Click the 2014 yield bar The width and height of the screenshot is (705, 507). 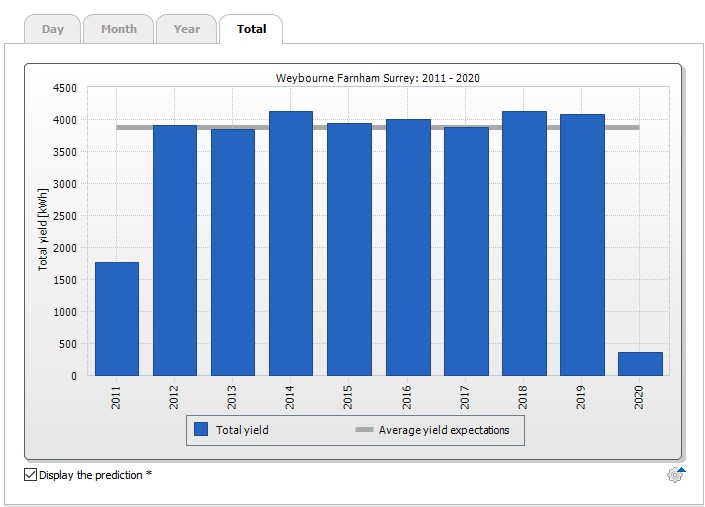(x=291, y=243)
